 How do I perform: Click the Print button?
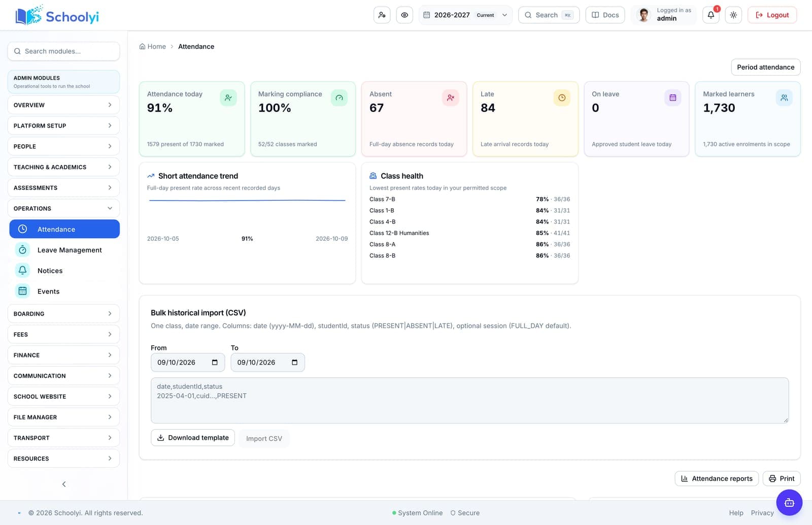pyautogui.click(x=782, y=478)
